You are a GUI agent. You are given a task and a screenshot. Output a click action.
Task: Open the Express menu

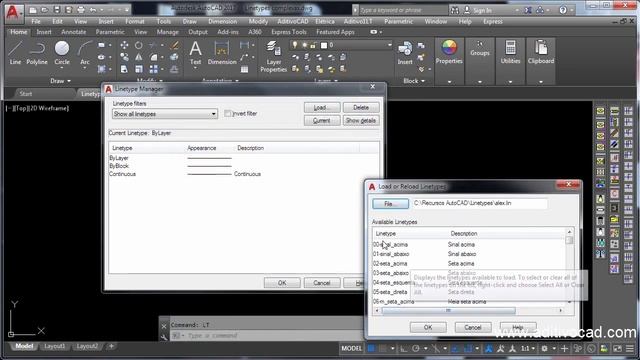tap(493, 22)
